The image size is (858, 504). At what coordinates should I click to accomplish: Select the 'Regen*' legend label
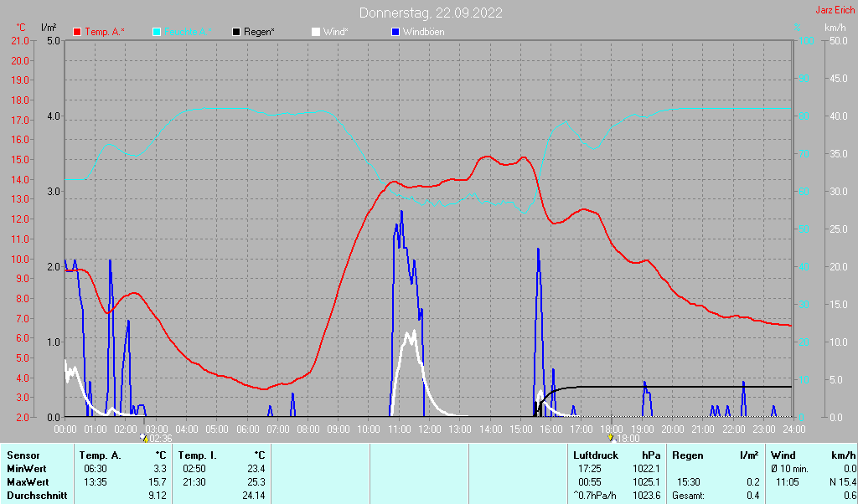click(x=259, y=33)
